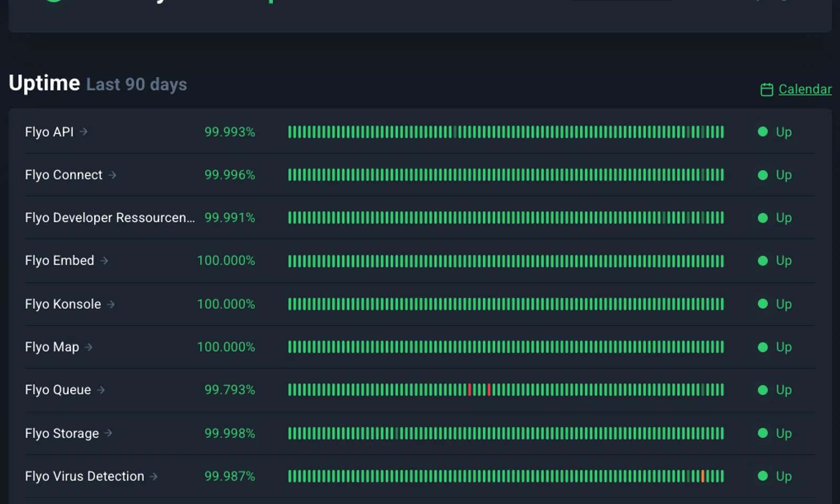Open the Calendar link
The image size is (840, 504).
(805, 89)
